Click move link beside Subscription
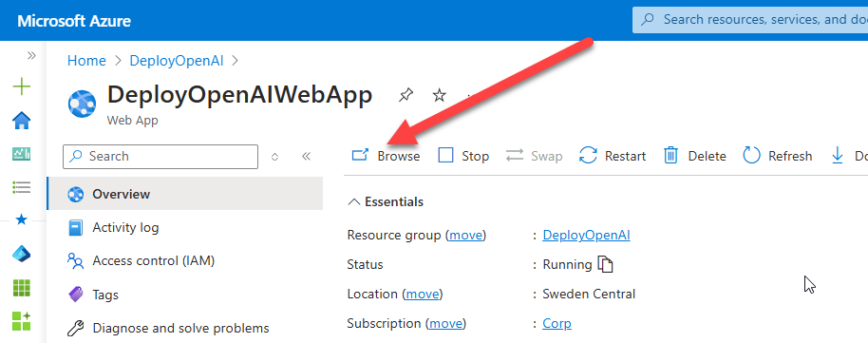 pyautogui.click(x=446, y=323)
